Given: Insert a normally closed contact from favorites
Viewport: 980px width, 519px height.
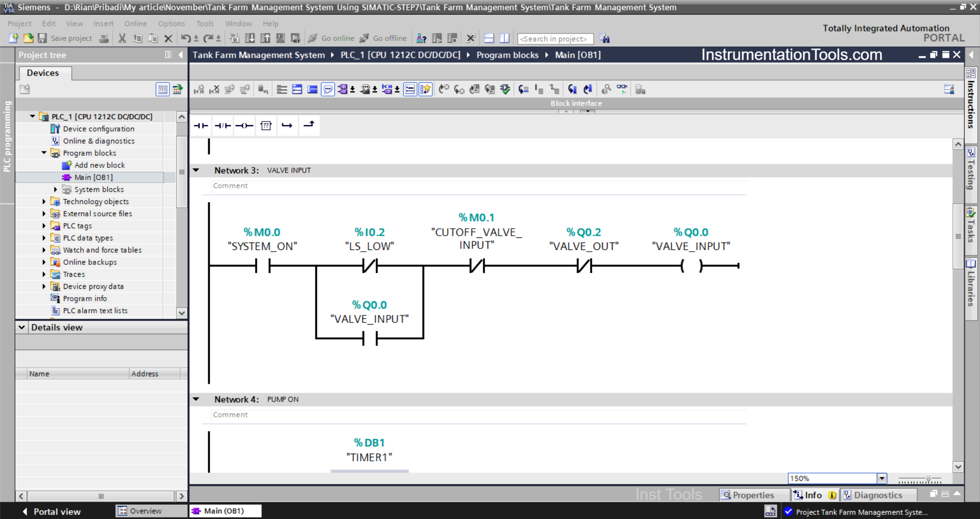Looking at the screenshot, I should point(223,126).
